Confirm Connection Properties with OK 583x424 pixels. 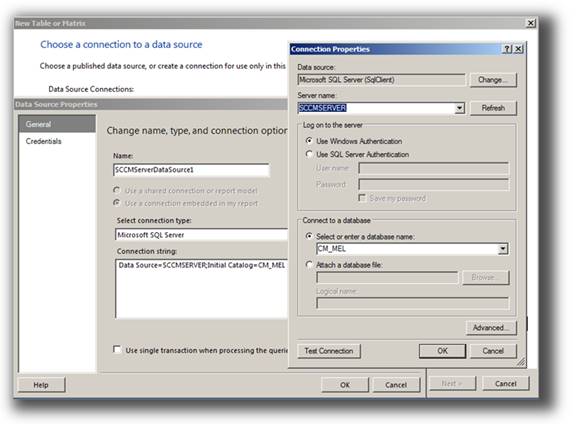tap(442, 351)
